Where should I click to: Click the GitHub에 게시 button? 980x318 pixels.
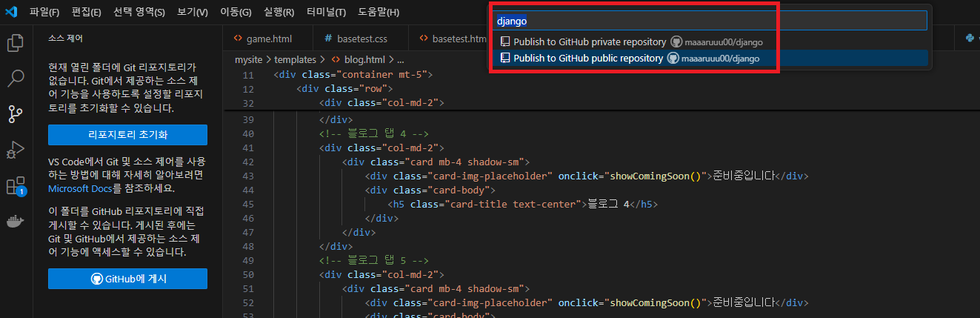click(x=127, y=279)
